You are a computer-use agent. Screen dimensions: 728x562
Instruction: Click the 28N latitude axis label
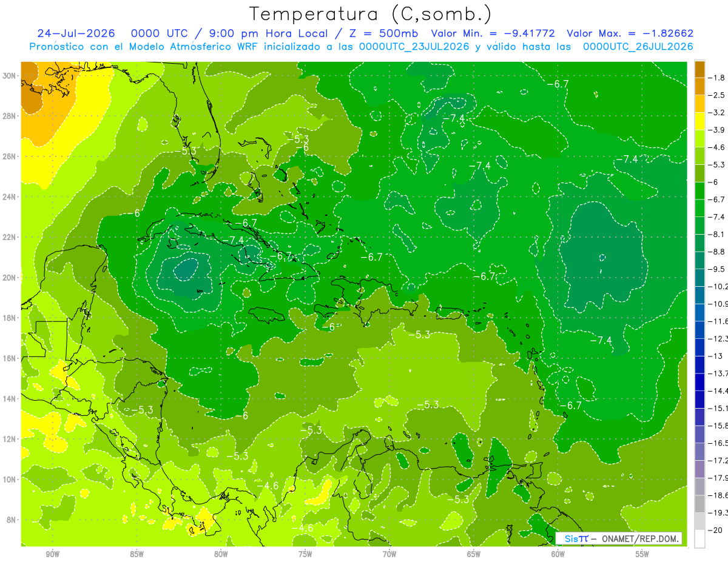point(10,116)
